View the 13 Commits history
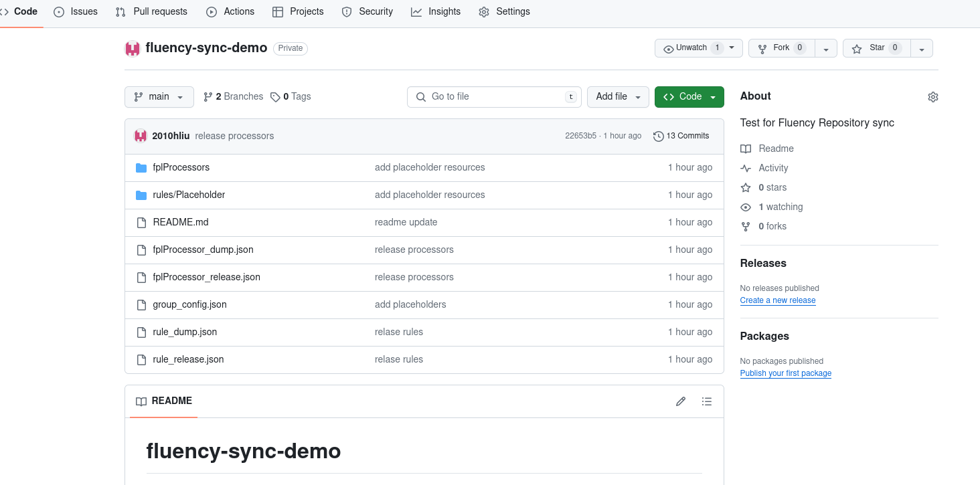The image size is (980, 485). point(681,136)
